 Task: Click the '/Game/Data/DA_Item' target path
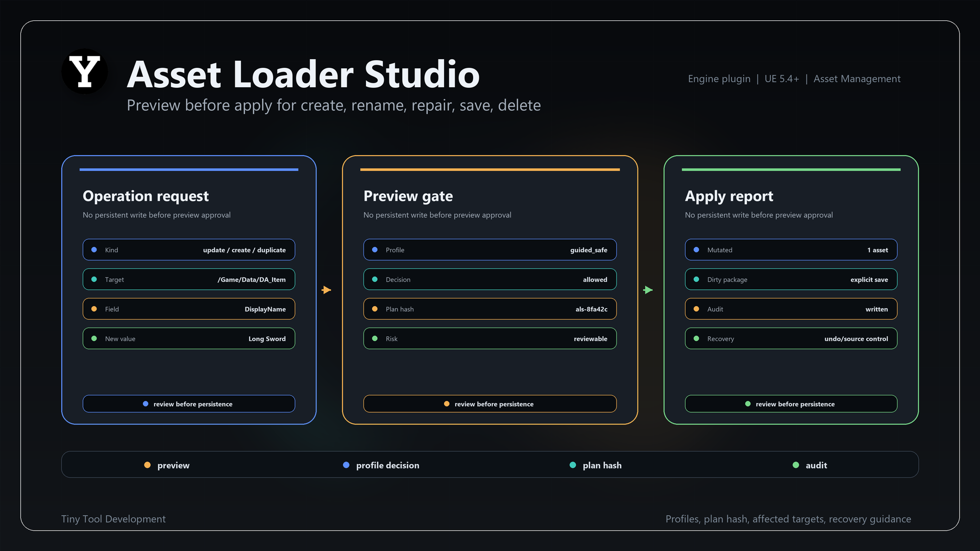pos(252,280)
